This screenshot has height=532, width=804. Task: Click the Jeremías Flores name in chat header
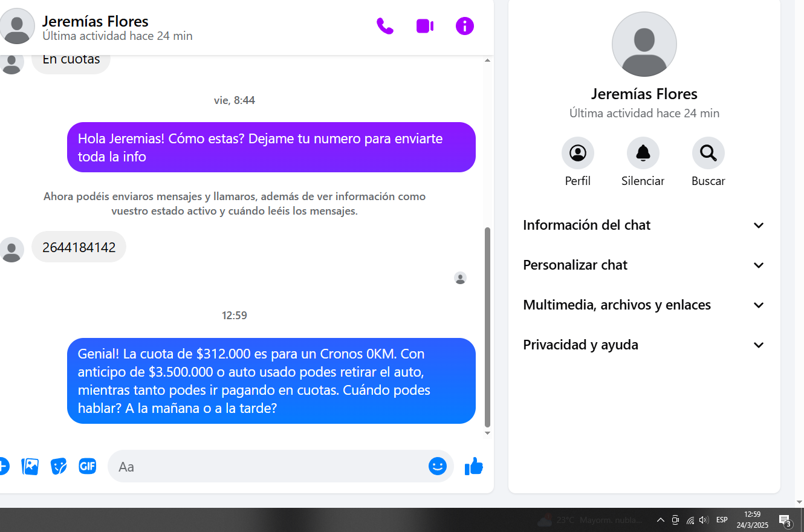[96, 21]
